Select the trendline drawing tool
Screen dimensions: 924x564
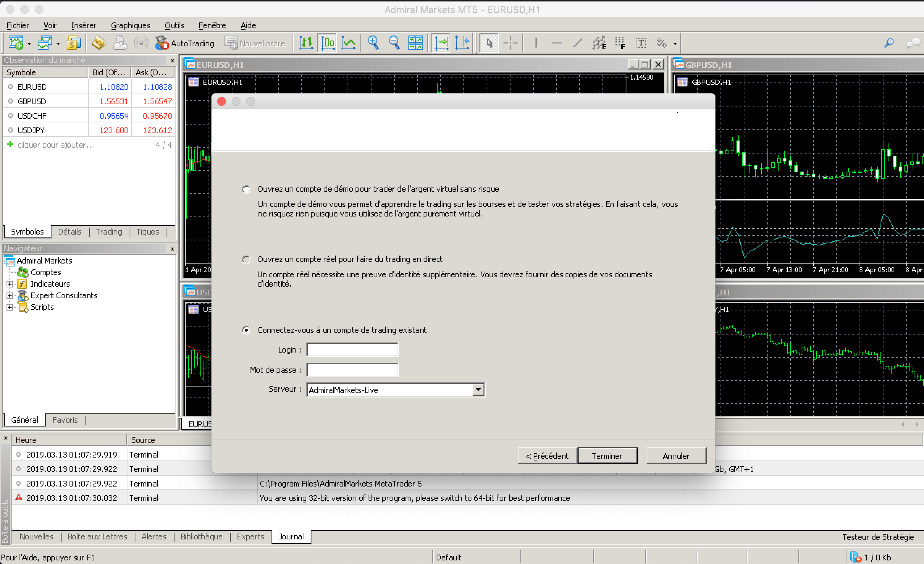(x=578, y=43)
